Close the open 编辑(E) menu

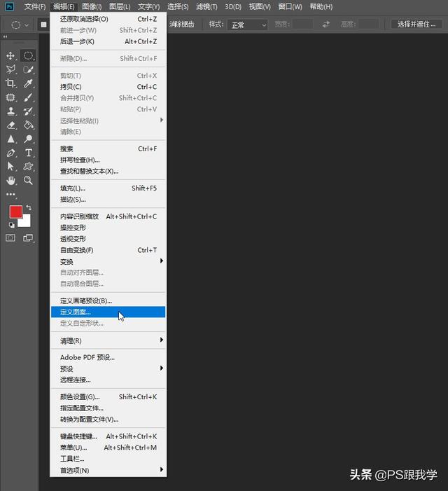click(x=64, y=6)
